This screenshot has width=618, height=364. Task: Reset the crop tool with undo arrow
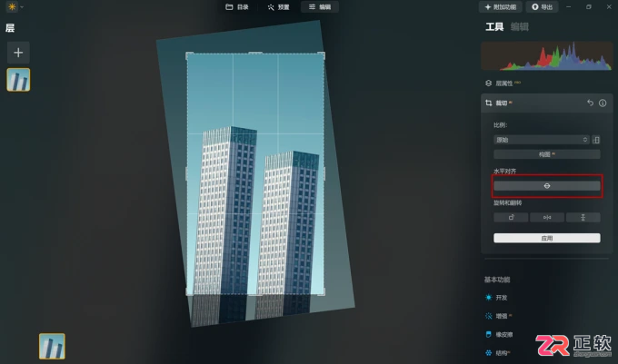[590, 103]
